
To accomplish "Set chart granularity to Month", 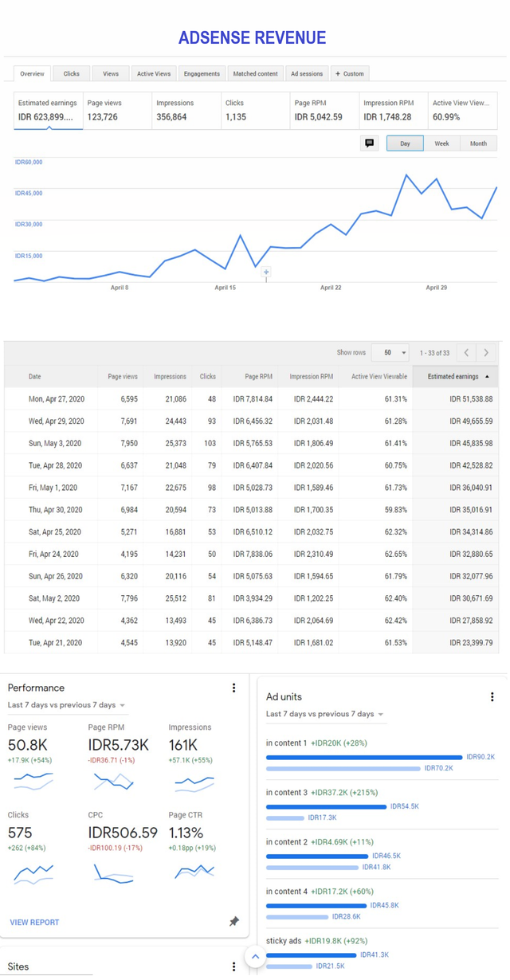I will point(478,143).
